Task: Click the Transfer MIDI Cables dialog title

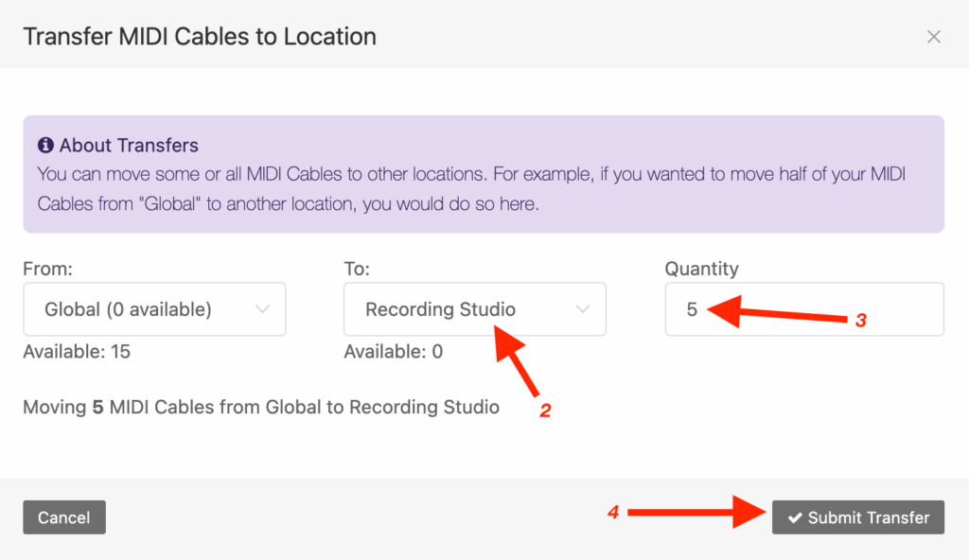Action: [200, 36]
